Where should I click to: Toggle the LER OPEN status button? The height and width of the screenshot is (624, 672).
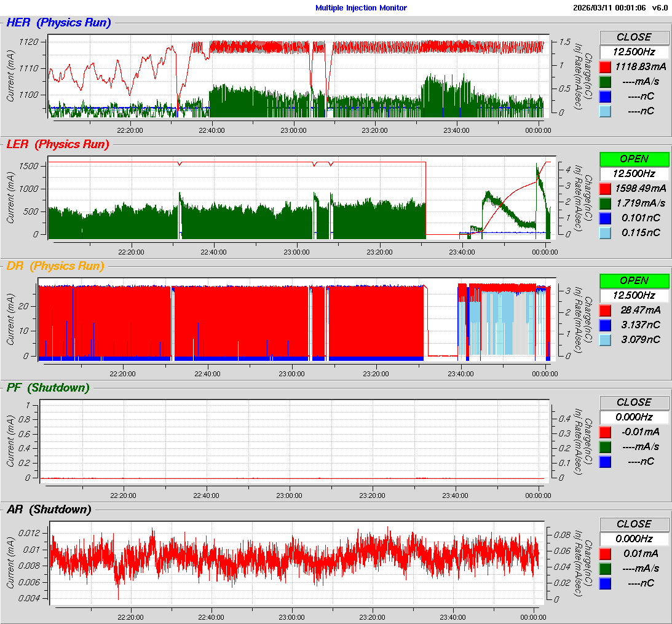click(x=634, y=159)
